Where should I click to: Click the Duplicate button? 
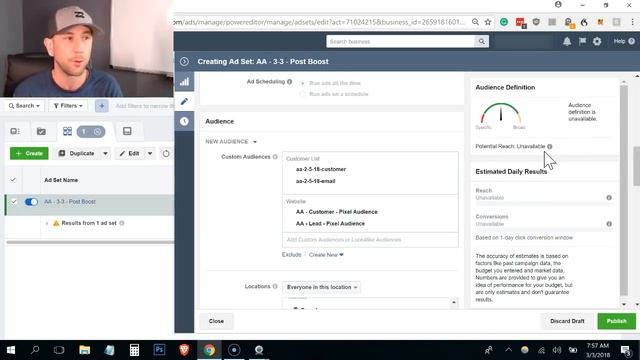[x=77, y=153]
